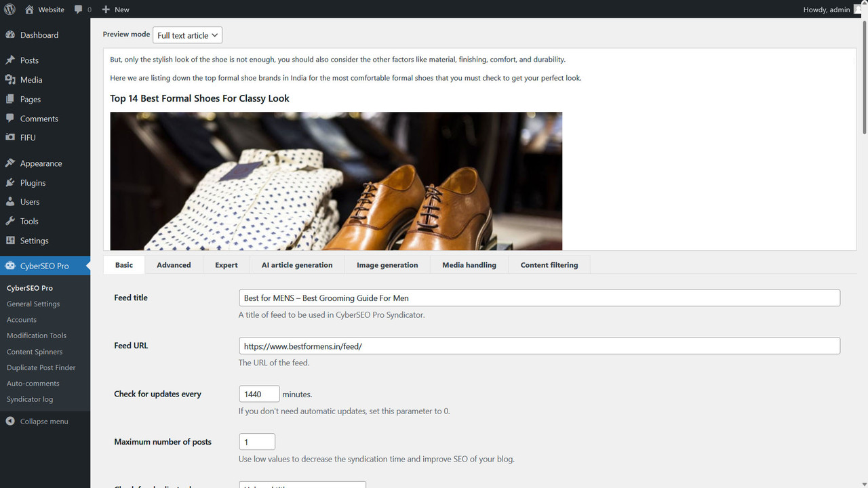Click the Comments sidebar icon

10,118
